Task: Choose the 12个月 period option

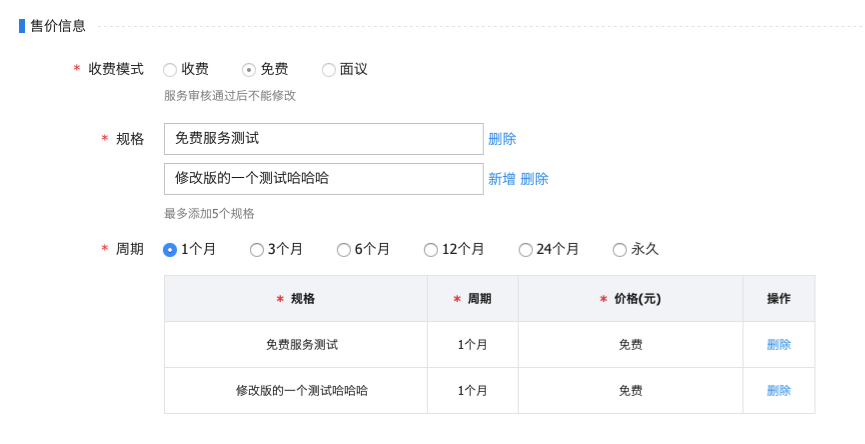Action: point(431,250)
